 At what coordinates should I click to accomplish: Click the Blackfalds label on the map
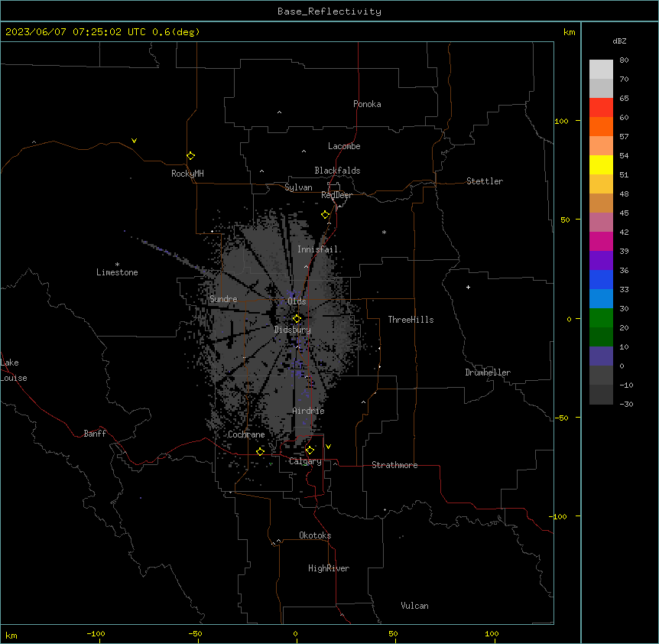[x=337, y=171]
